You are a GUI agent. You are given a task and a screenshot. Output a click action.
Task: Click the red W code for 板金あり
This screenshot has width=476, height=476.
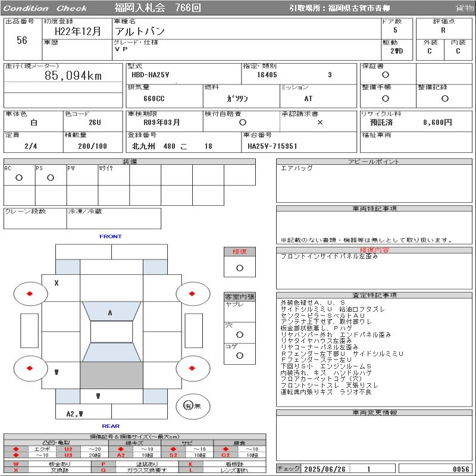pyautogui.click(x=16, y=464)
